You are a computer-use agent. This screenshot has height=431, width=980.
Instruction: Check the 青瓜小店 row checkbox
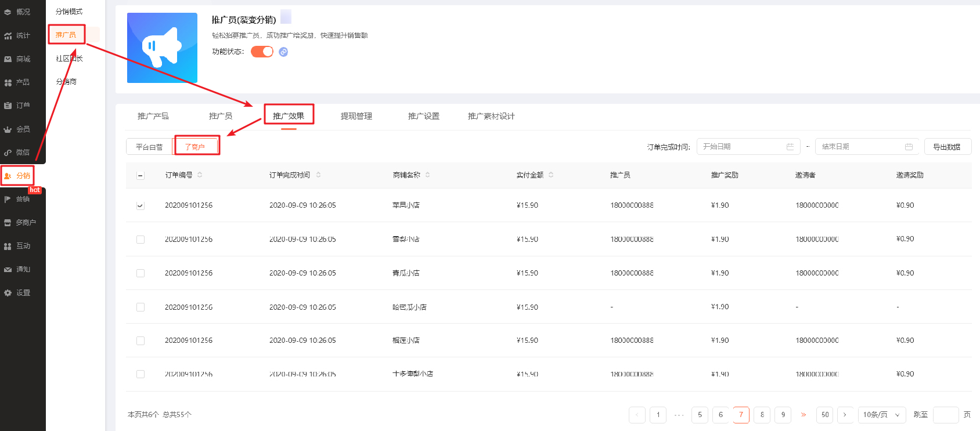140,273
